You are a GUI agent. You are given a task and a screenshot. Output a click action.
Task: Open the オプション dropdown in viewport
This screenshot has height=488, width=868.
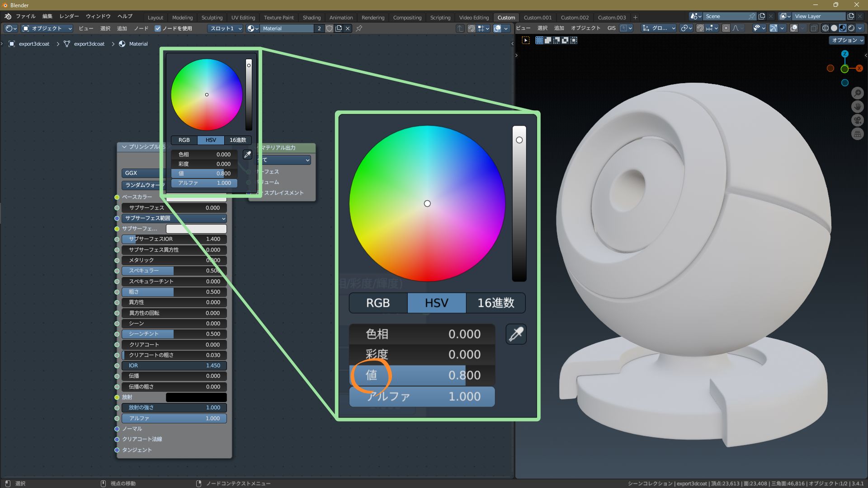pos(847,40)
